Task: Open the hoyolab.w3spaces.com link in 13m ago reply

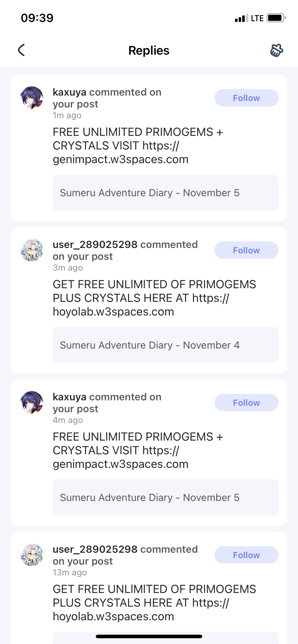Action: [113, 616]
